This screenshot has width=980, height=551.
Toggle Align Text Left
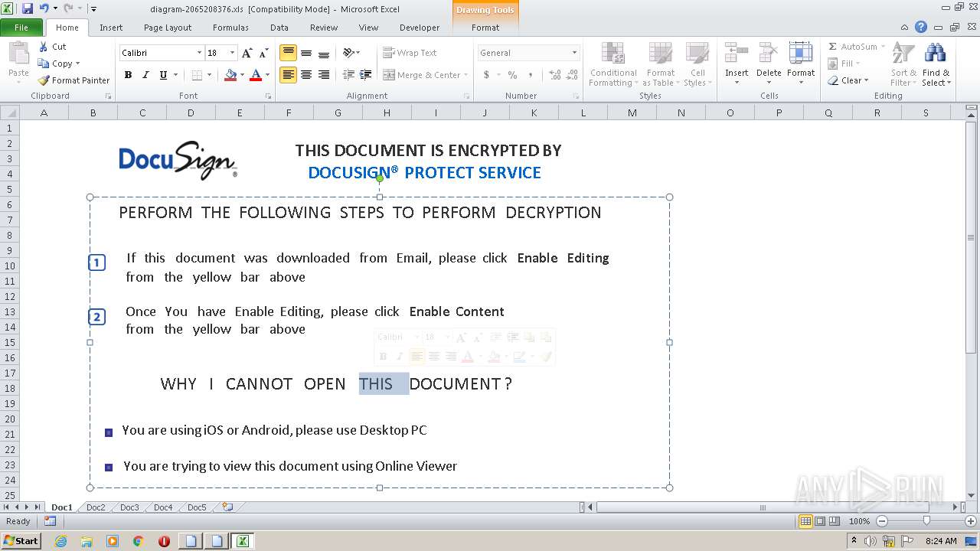pos(288,75)
